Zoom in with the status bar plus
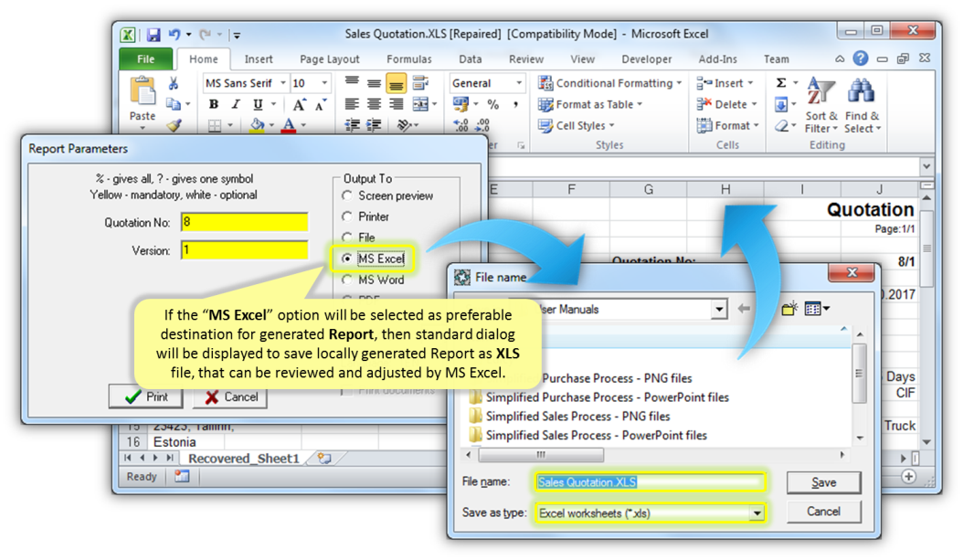 (909, 477)
